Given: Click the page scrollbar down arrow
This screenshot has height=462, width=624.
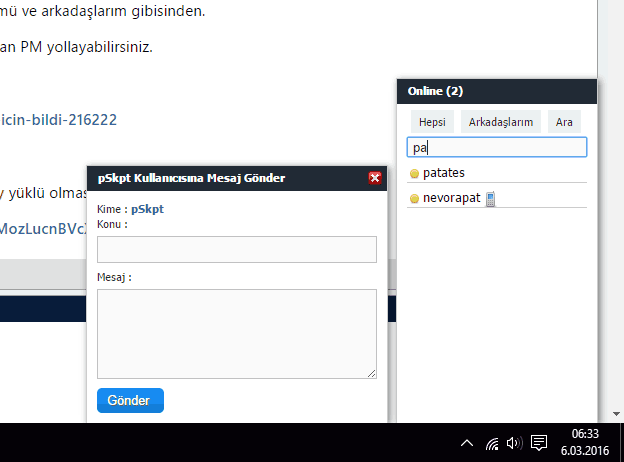Looking at the screenshot, I should tap(616, 414).
